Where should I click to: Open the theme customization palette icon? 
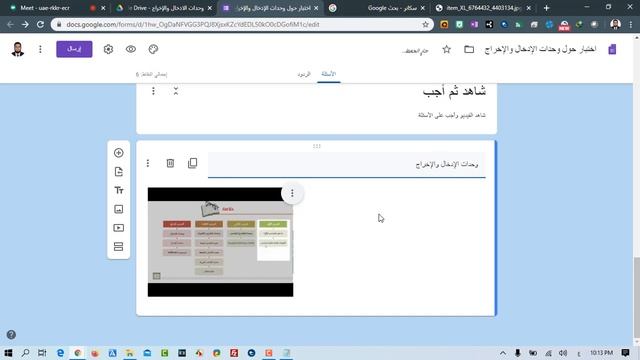pos(153,49)
